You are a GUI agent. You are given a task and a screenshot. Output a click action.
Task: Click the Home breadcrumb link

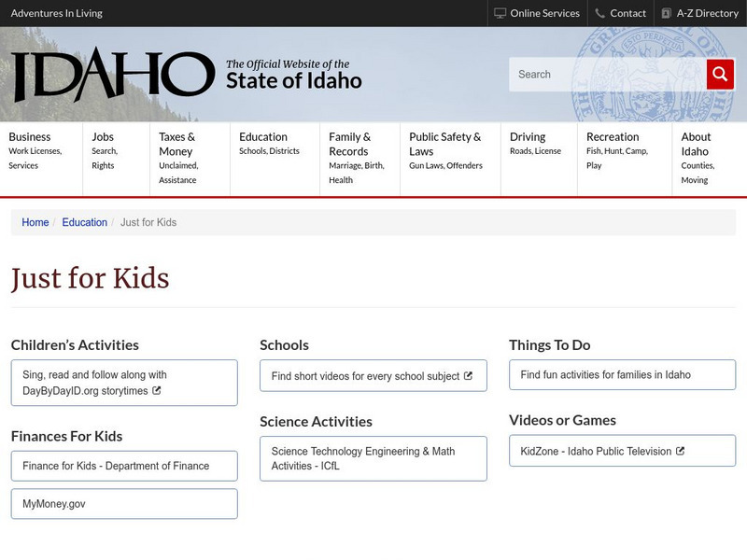click(x=35, y=222)
